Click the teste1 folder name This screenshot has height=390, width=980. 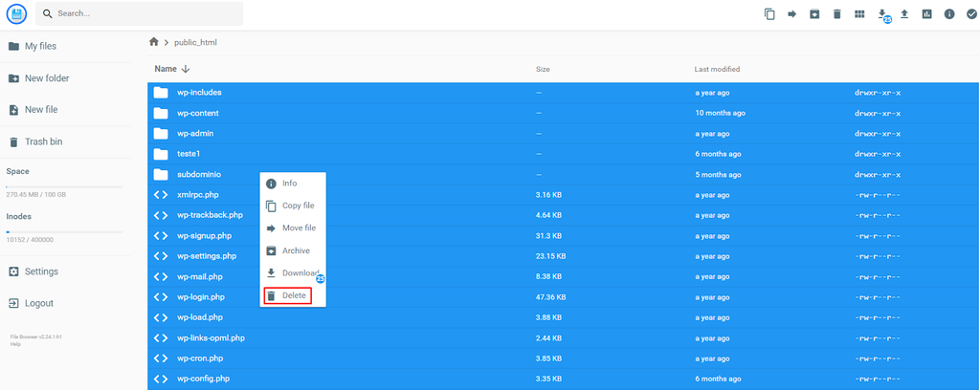189,154
